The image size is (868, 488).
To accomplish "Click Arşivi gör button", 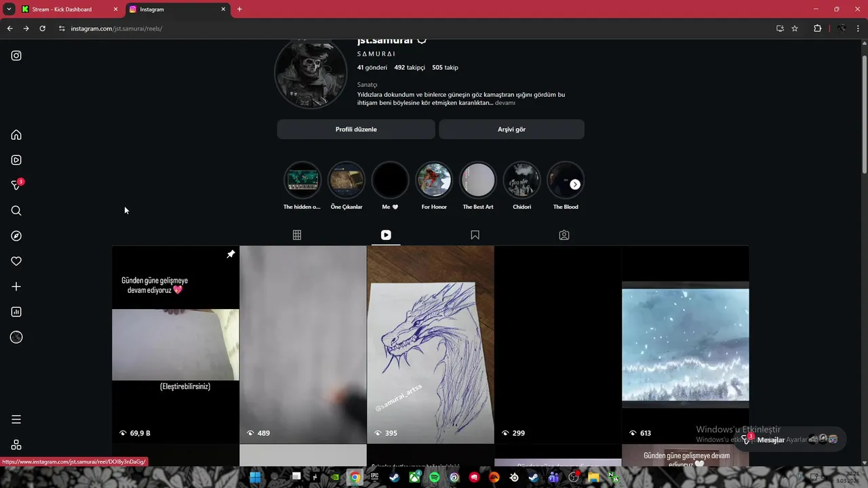I will tap(511, 129).
